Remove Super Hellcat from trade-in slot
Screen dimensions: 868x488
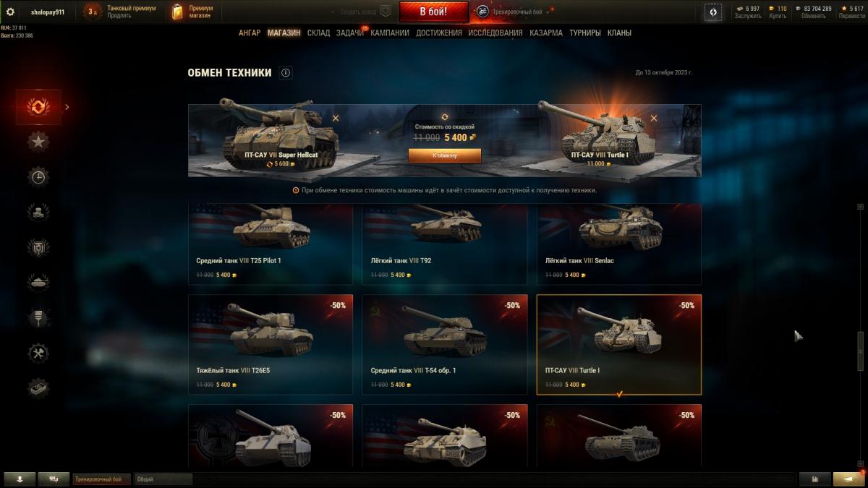(336, 118)
